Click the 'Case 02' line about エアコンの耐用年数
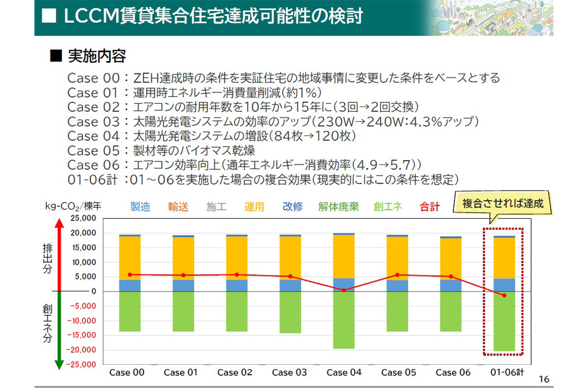The width and height of the screenshot is (588, 391). coord(244,107)
